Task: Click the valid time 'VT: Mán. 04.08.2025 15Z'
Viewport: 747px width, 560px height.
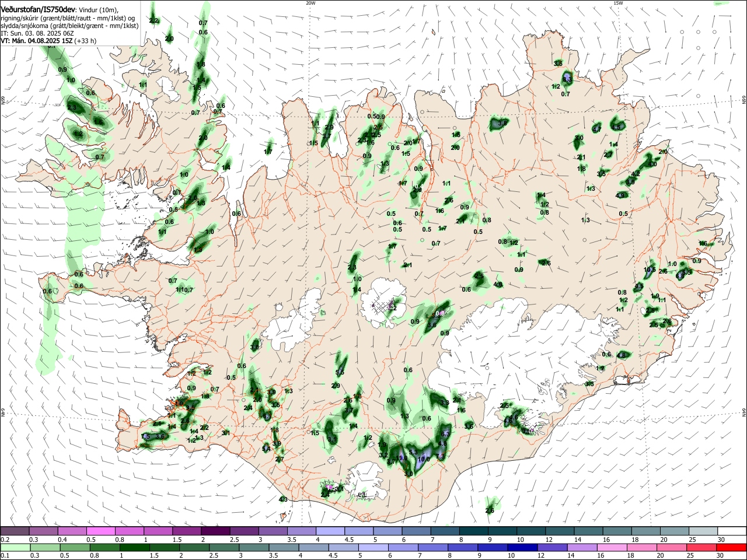Action: [x=37, y=41]
